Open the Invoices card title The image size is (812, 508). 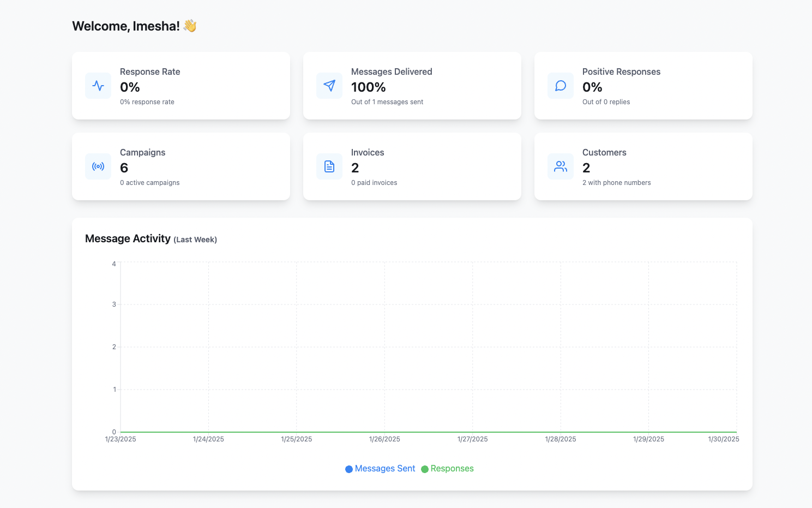pyautogui.click(x=368, y=152)
